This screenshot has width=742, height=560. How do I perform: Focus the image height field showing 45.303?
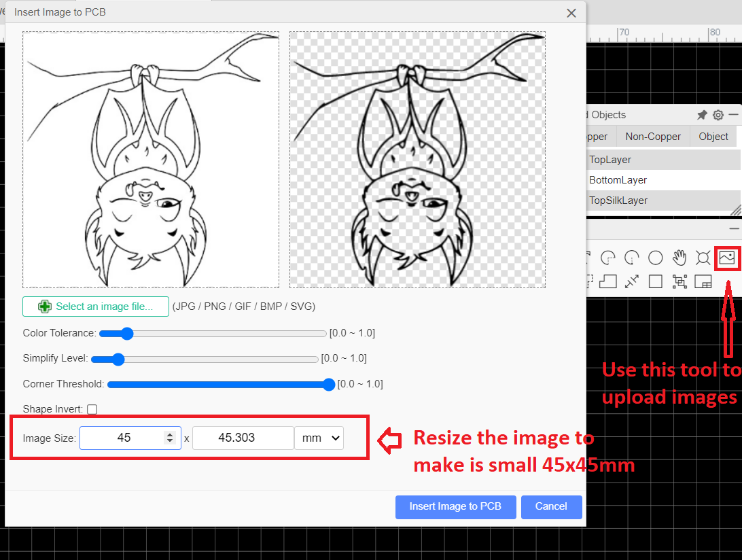[243, 438]
